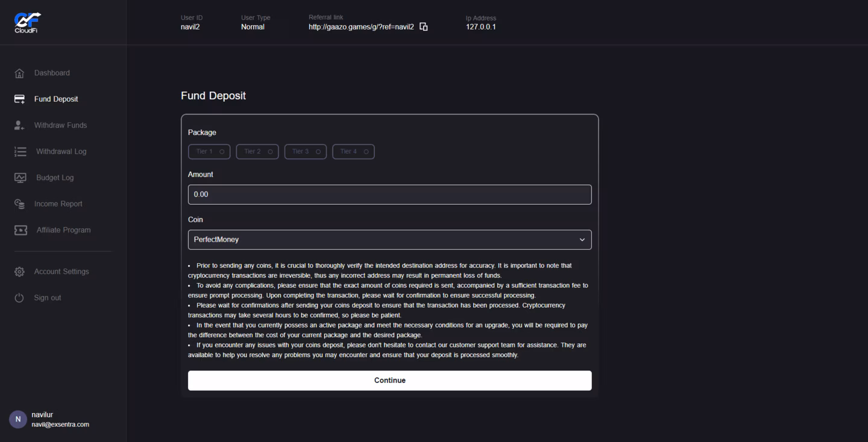Go to Withdrawal Log page
The width and height of the screenshot is (868, 442).
click(x=61, y=152)
